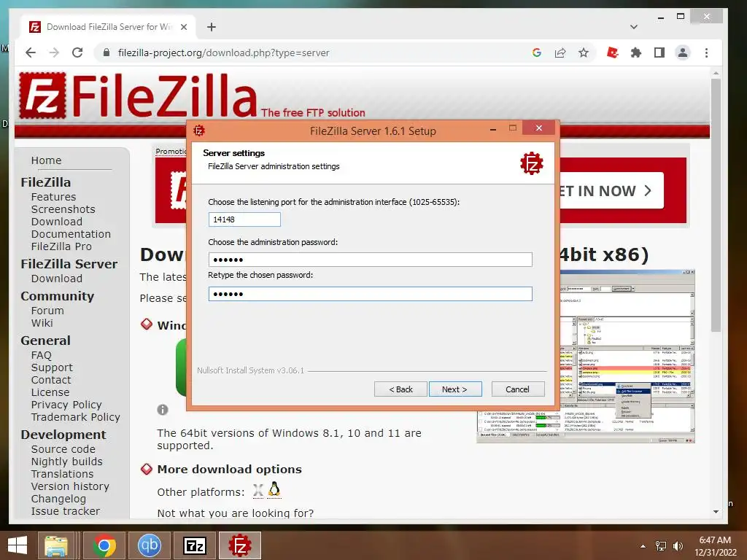Viewport: 747px width, 560px height.
Task: Open the License link
Action: [x=50, y=392]
